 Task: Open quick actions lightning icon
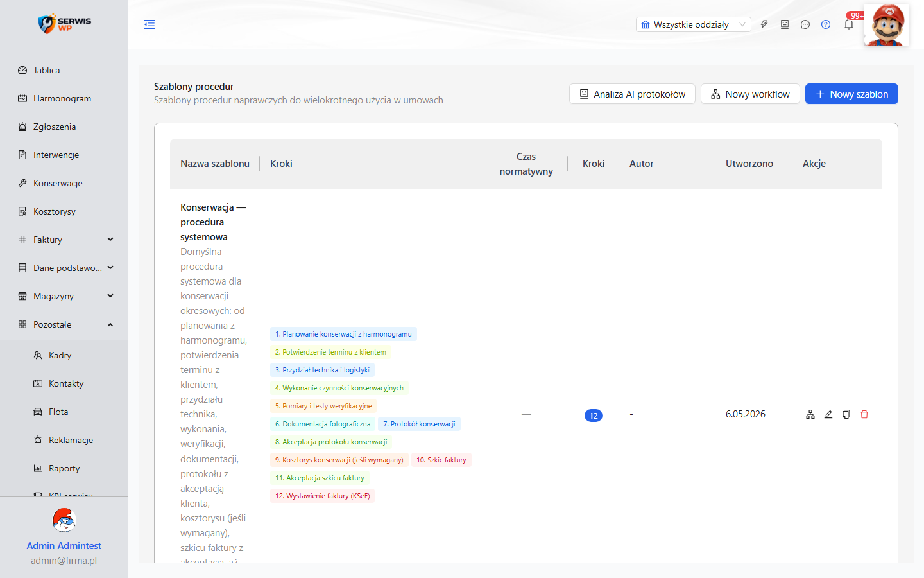[764, 24]
